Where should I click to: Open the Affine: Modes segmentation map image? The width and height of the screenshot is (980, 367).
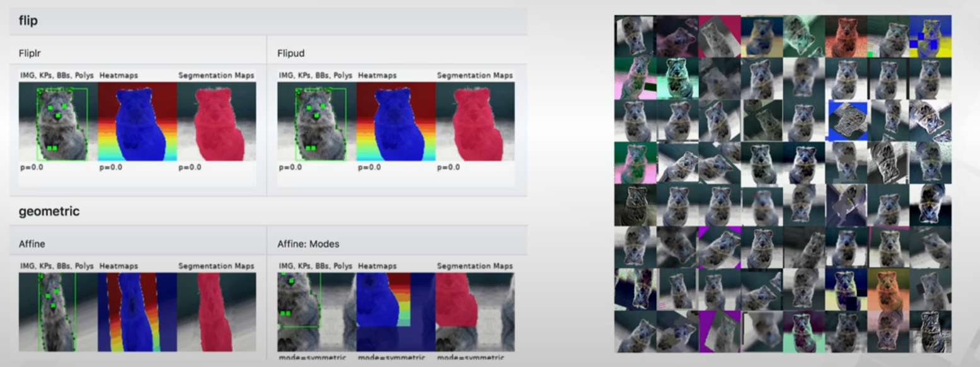coord(475,312)
